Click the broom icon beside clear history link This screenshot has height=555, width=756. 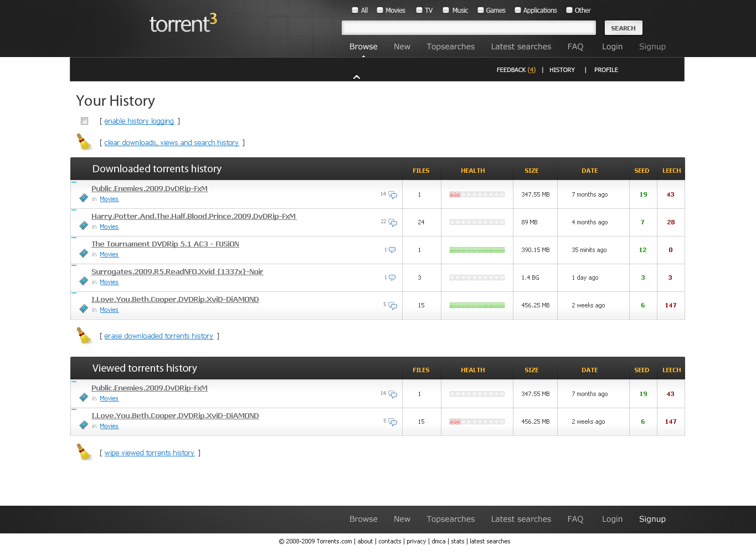click(x=84, y=142)
